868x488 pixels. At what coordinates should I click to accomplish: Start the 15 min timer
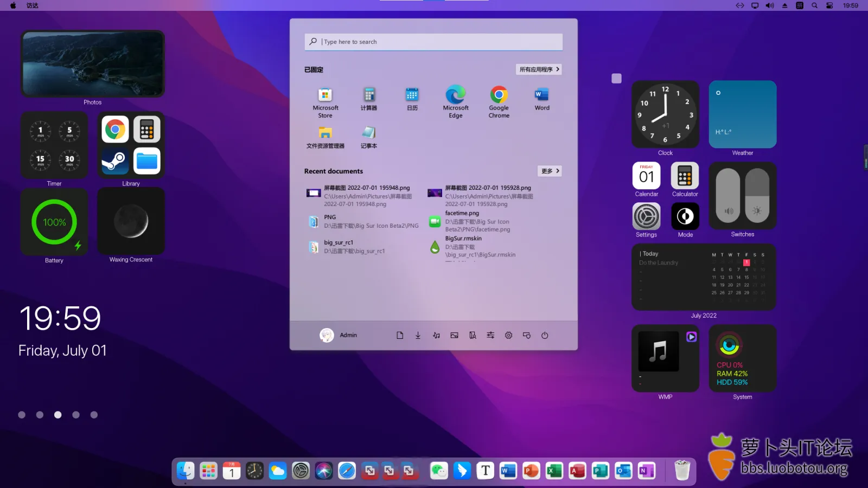click(x=40, y=160)
